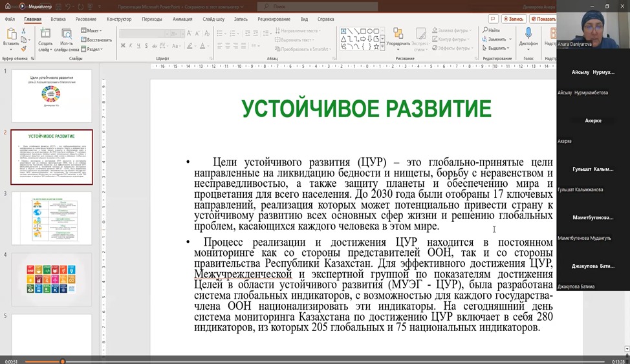Screen dimensions: 630x364
Task: Toggle center text alignment
Action: point(228,46)
